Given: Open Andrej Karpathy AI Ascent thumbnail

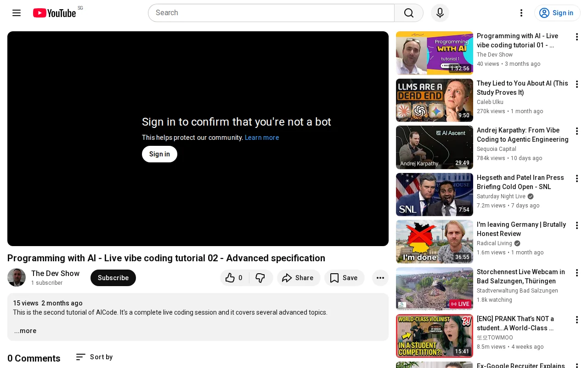Looking at the screenshot, I should click(x=435, y=147).
